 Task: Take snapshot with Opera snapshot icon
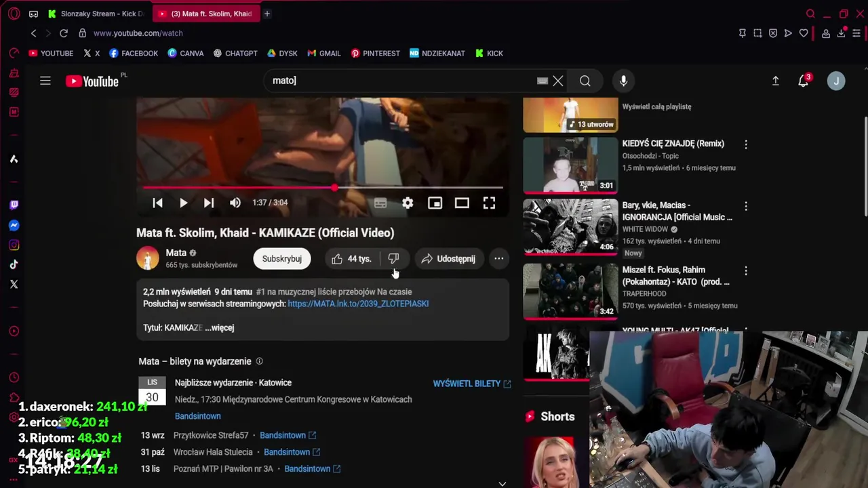coord(757,33)
